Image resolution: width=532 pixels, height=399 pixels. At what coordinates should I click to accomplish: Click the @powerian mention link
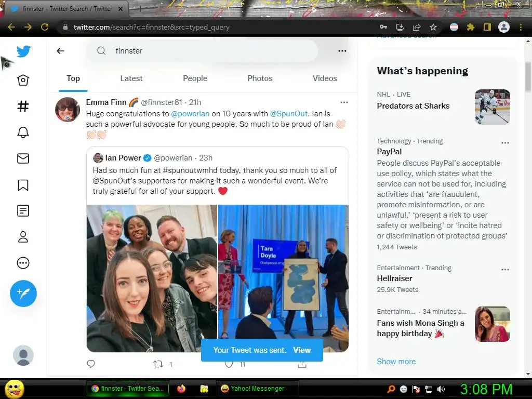tap(190, 114)
